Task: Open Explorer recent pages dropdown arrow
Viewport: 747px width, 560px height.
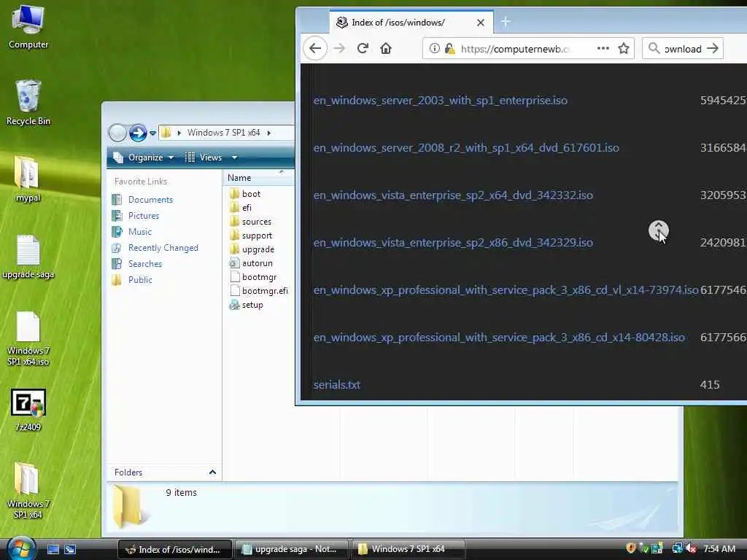Action: click(152, 133)
